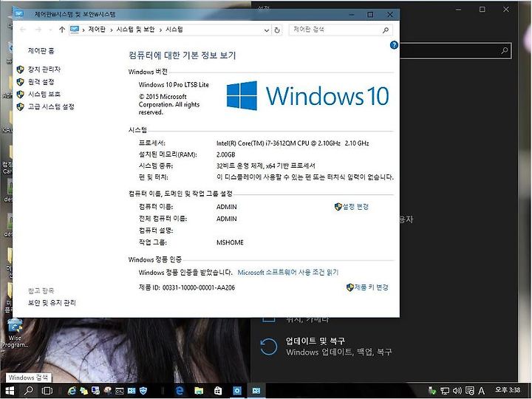Click the taskbar clock 오후 3:38
Viewport: 532px width, 399px height.
tap(508, 390)
